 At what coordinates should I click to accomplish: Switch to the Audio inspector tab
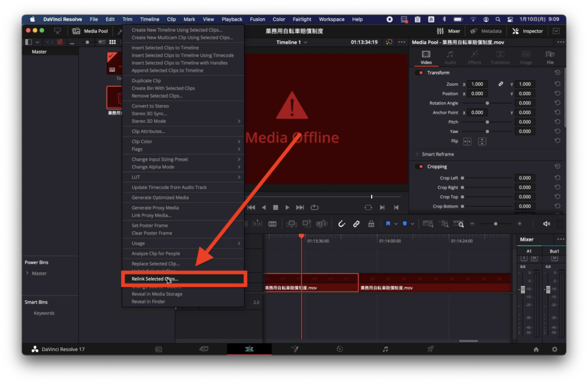pyautogui.click(x=450, y=58)
